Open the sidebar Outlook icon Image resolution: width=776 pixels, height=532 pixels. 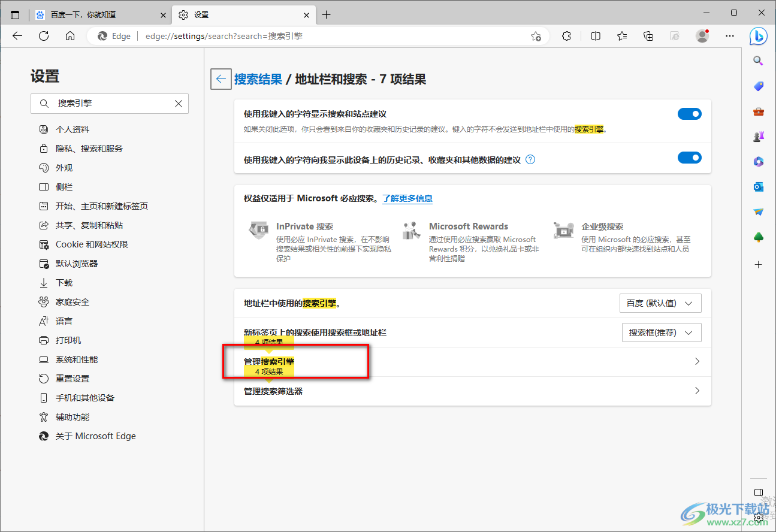click(758, 187)
